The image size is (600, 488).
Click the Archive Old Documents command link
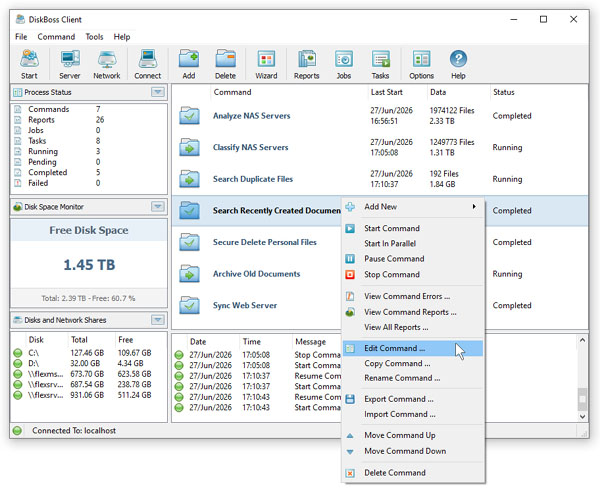pyautogui.click(x=256, y=274)
